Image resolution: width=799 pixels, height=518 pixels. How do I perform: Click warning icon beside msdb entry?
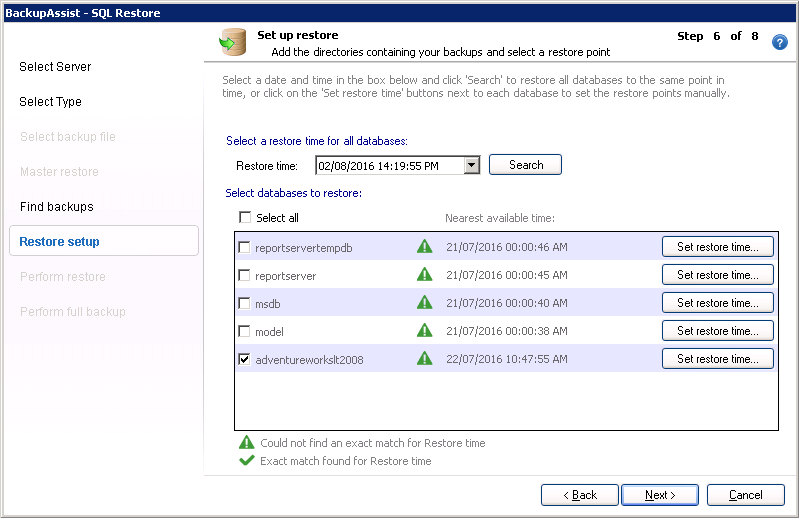425,303
